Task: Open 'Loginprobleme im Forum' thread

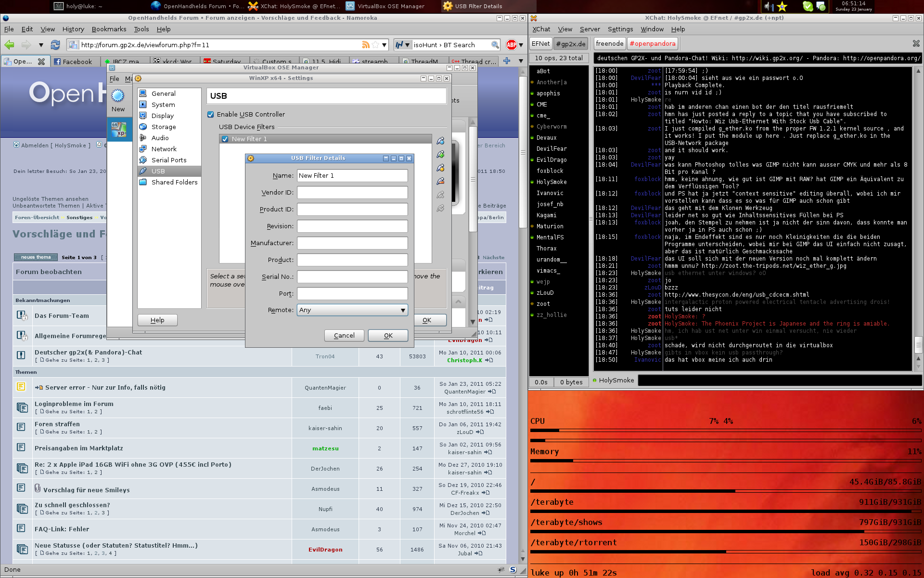Action: 74,404
